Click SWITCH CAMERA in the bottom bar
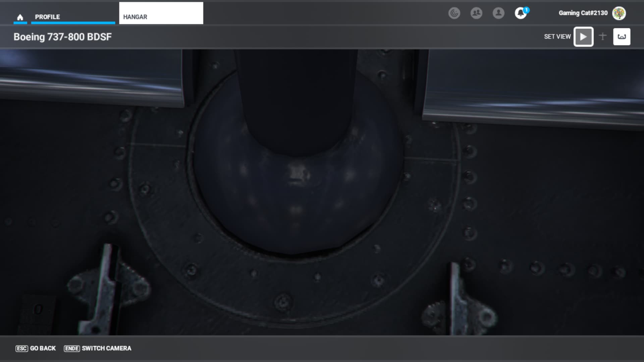The width and height of the screenshot is (644, 362). coord(106,348)
